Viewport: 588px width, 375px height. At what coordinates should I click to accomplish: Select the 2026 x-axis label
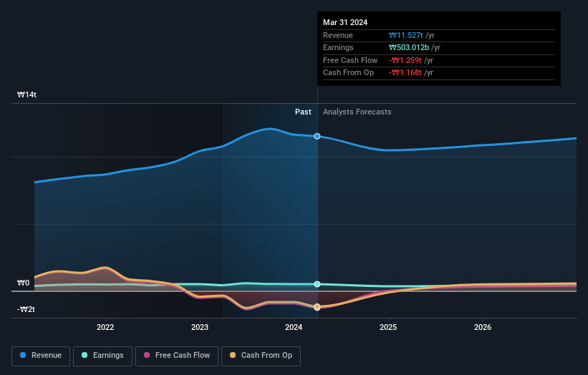click(x=483, y=328)
